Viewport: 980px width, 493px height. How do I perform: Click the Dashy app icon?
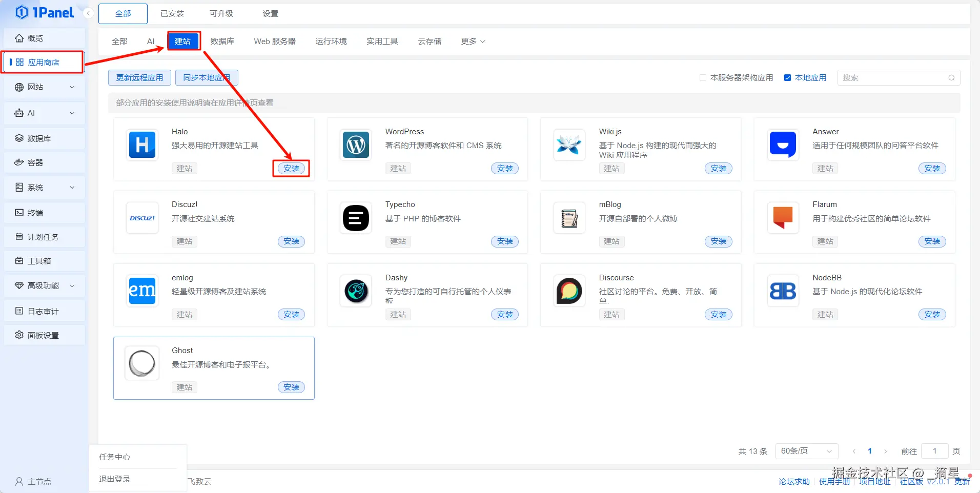click(x=356, y=291)
